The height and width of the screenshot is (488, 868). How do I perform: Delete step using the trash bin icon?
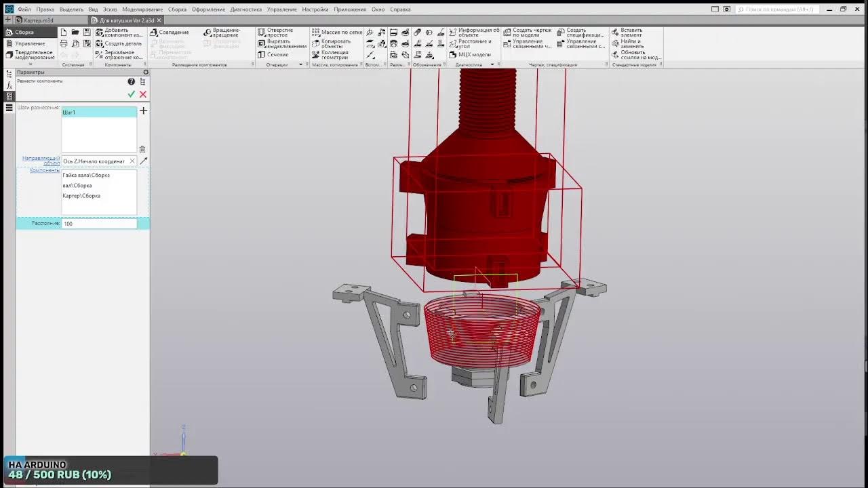click(142, 149)
